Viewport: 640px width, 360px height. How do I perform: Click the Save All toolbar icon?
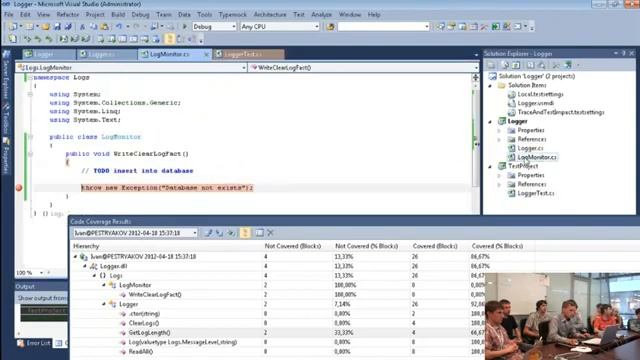coord(68,27)
